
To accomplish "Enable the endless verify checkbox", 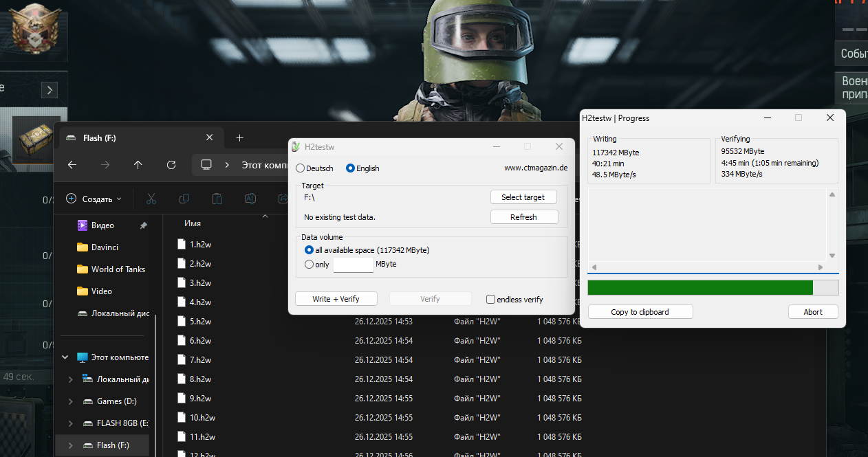I will point(490,300).
